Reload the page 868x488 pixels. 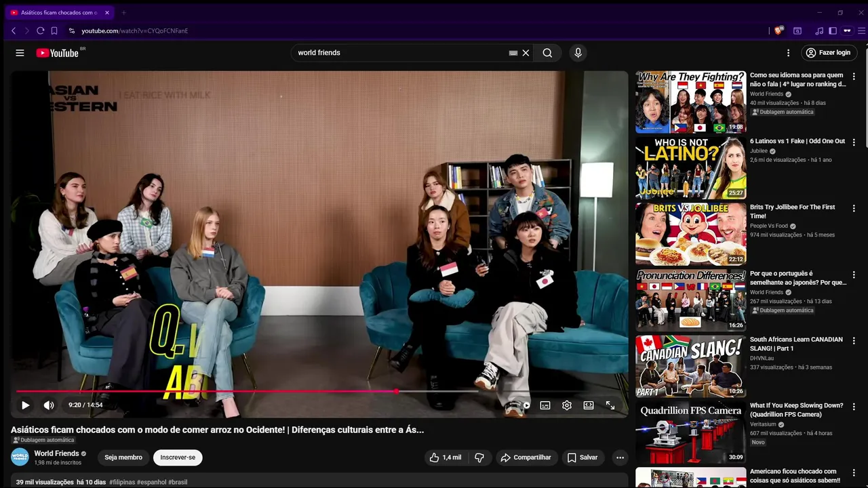[x=41, y=30]
